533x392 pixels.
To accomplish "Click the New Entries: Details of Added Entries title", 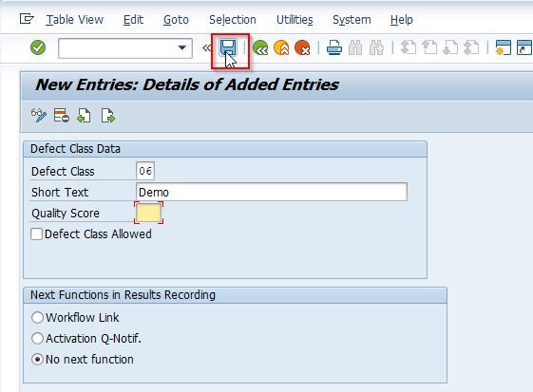I will point(187,84).
